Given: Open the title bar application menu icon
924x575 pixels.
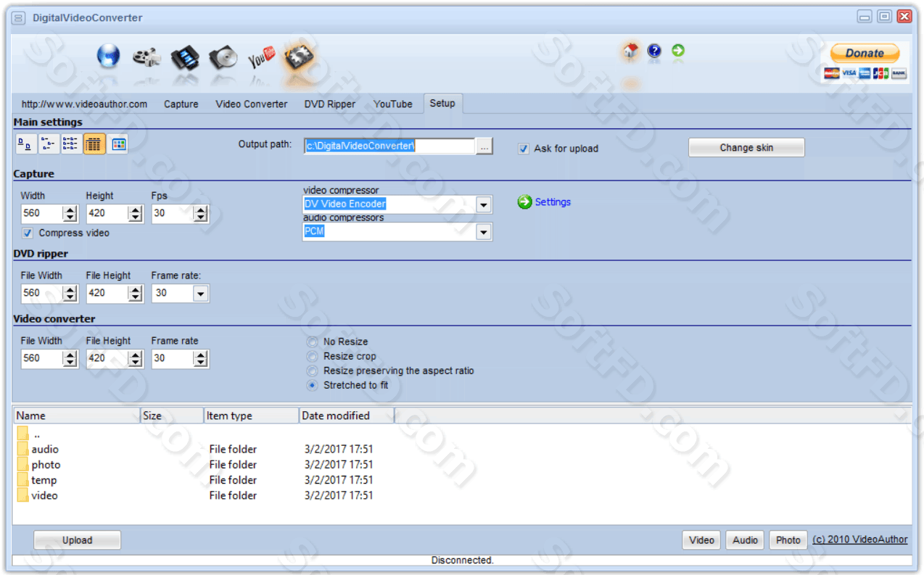Looking at the screenshot, I should 19,17.
